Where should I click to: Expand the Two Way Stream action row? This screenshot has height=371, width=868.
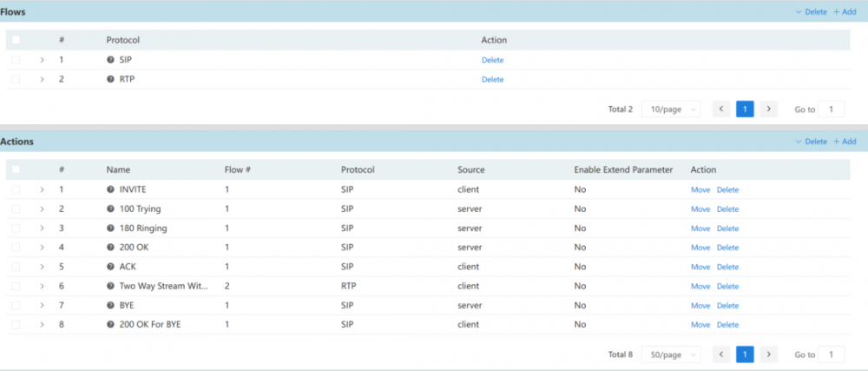42,286
